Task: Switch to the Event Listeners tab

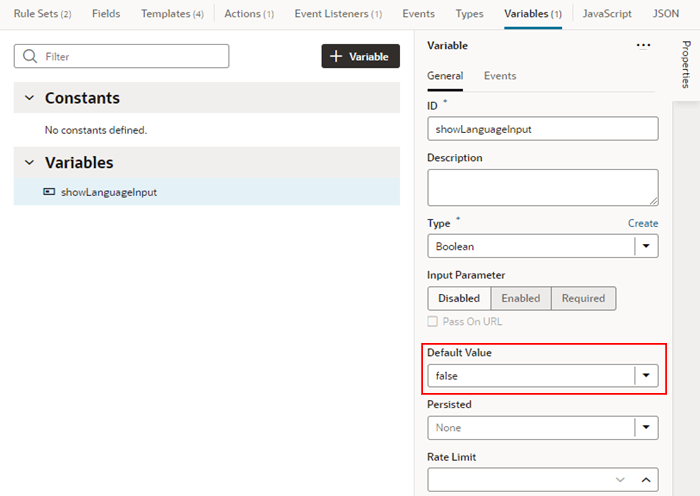Action: point(338,14)
